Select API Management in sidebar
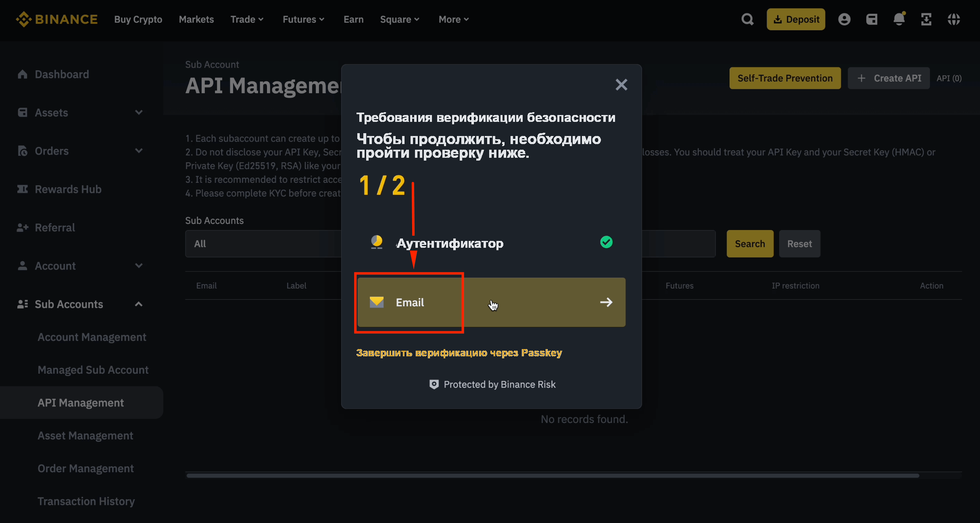 tap(81, 403)
